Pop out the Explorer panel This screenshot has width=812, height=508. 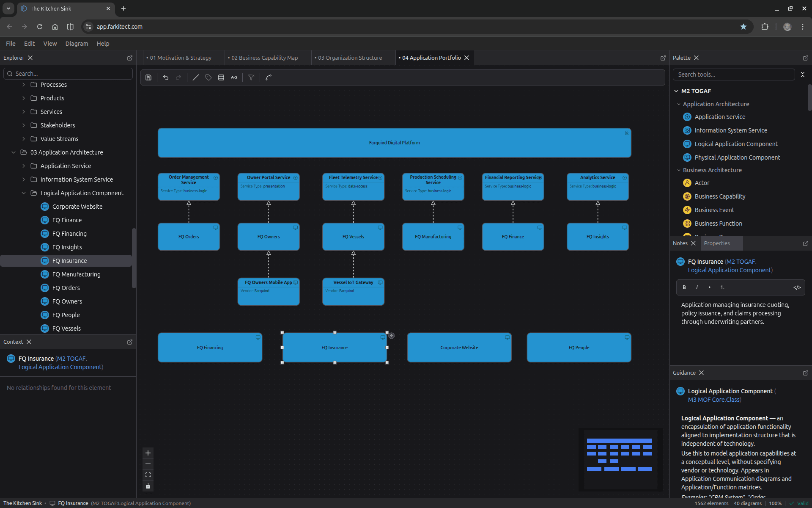click(x=130, y=58)
